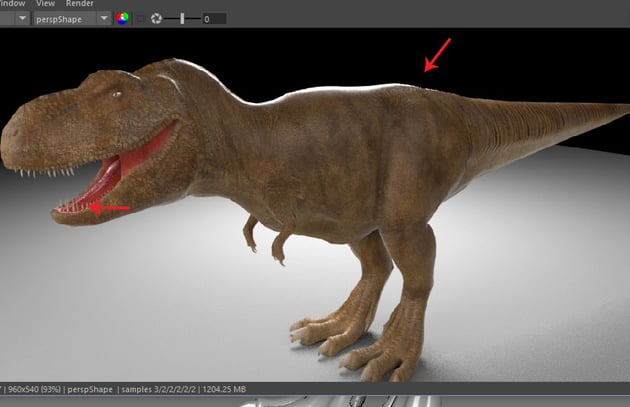
Task: Click the dim square icon before exposure
Action: [140, 19]
